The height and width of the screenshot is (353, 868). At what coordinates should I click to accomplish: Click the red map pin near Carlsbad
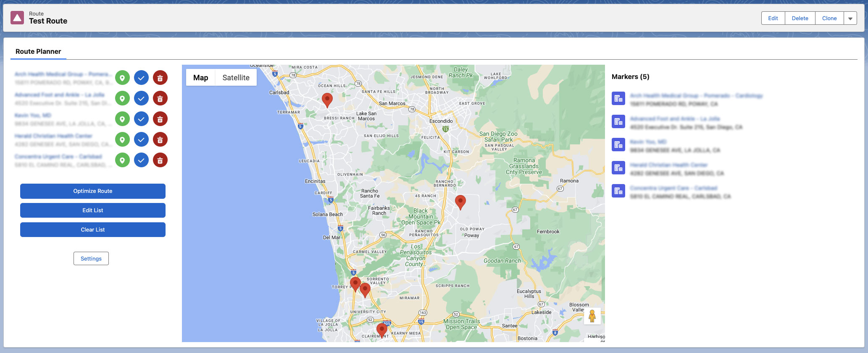point(327,100)
